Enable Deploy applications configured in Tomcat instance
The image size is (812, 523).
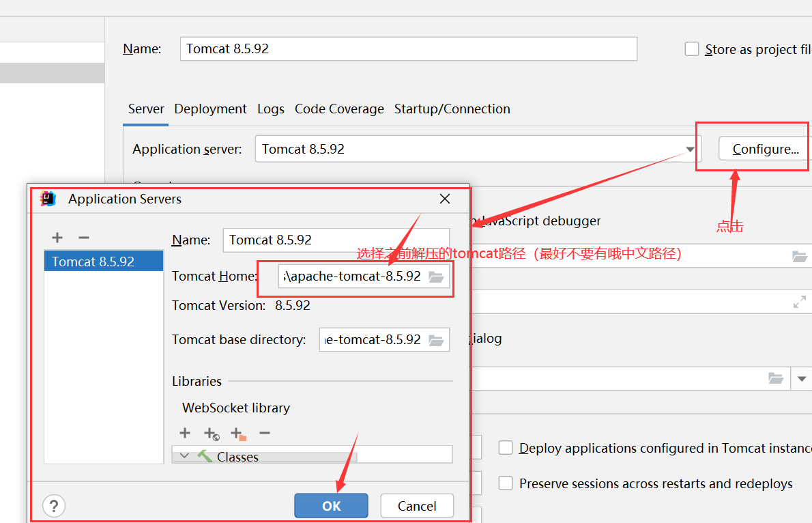pyautogui.click(x=506, y=448)
